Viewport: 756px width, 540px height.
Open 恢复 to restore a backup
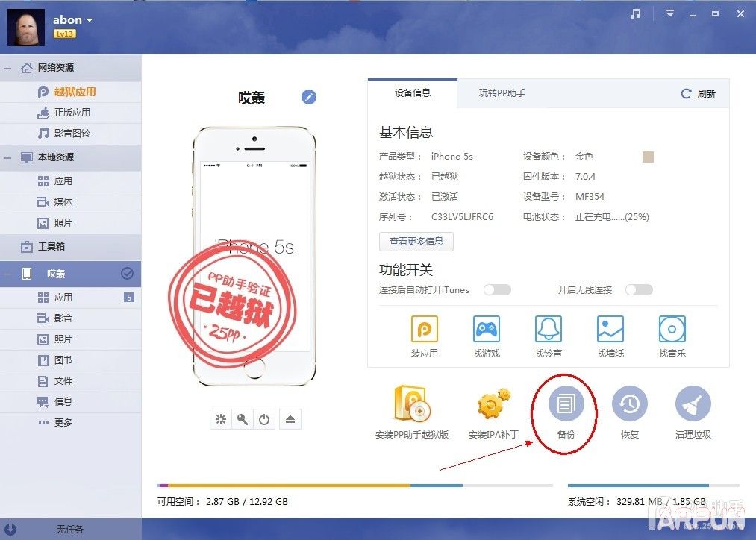click(630, 405)
